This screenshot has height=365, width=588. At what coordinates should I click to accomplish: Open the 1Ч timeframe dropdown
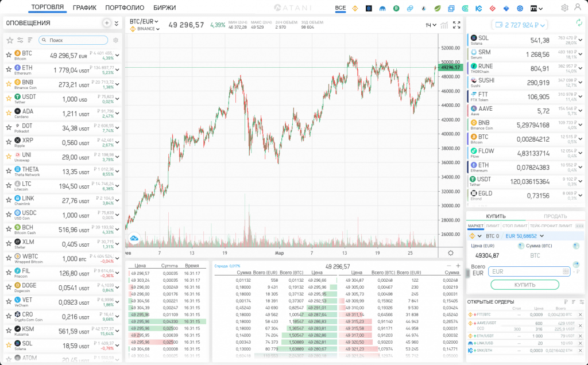(431, 25)
